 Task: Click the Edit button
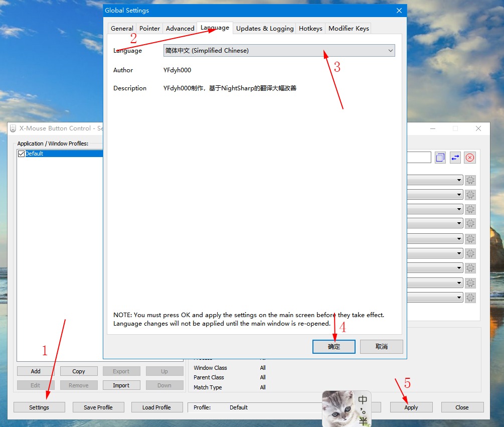(x=36, y=385)
